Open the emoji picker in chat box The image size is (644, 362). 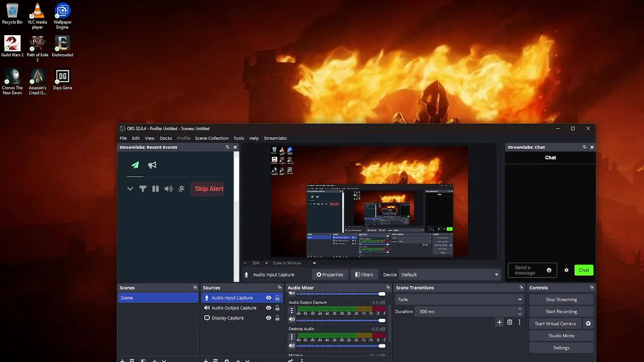(549, 270)
